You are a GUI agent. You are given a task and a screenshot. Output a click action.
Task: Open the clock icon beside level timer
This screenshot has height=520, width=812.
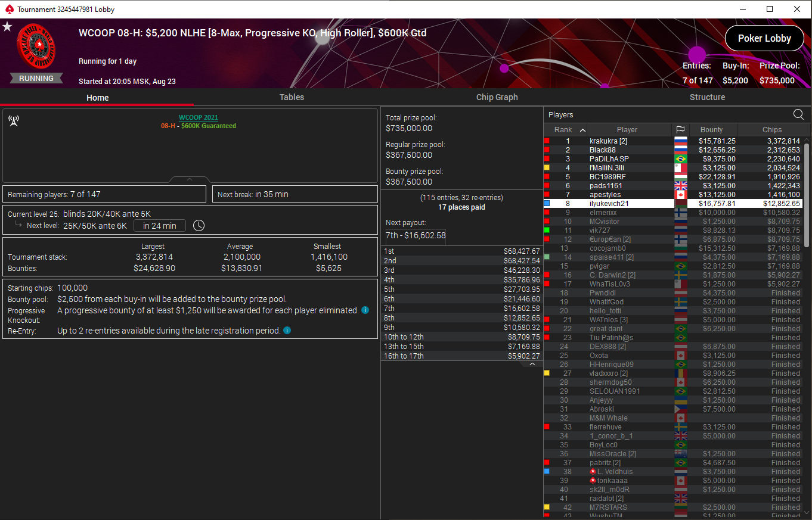(199, 226)
